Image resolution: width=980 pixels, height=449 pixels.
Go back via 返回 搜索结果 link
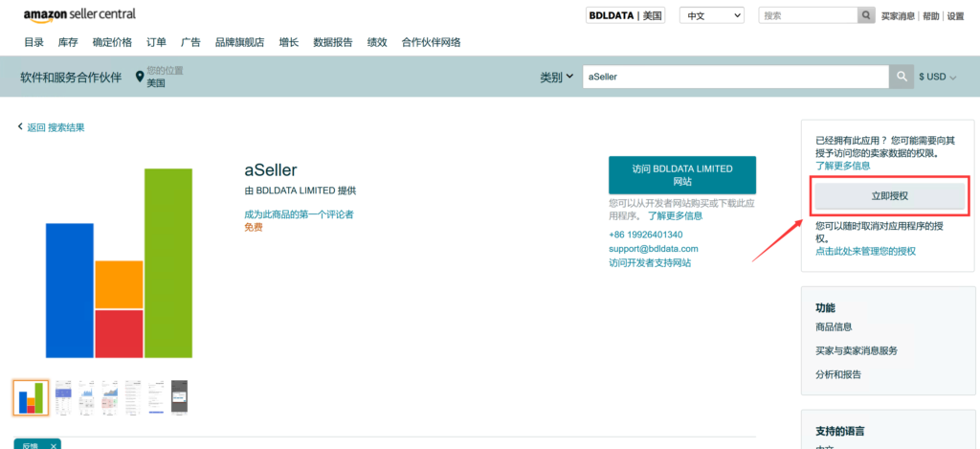tap(56, 127)
